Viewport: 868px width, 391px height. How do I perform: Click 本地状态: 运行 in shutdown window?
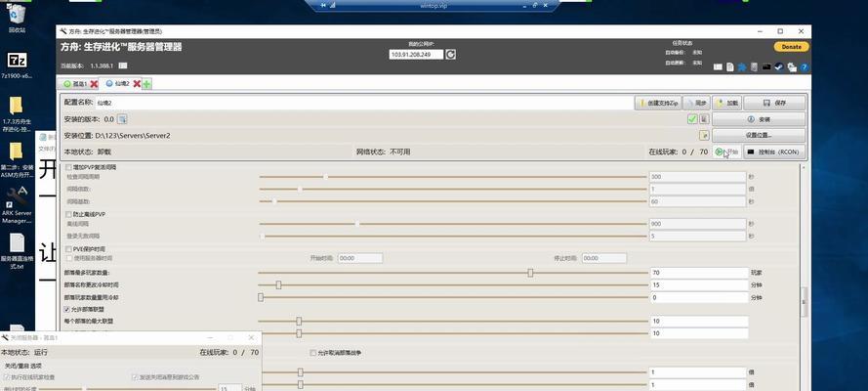click(x=23, y=352)
